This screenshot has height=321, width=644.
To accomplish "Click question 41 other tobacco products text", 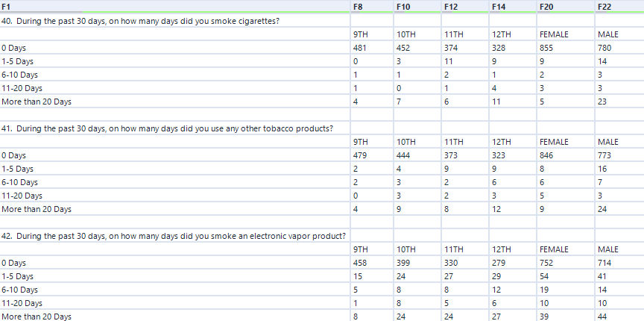I will 167,128.
